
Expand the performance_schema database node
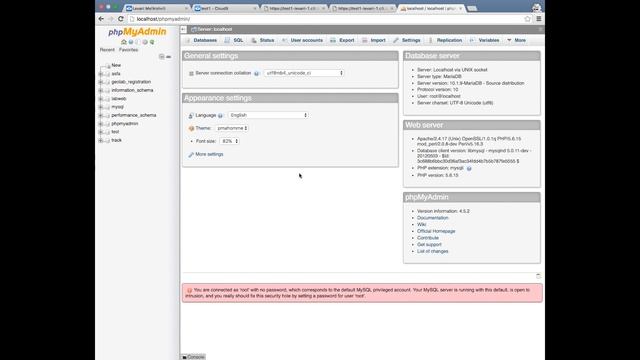pyautogui.click(x=101, y=116)
